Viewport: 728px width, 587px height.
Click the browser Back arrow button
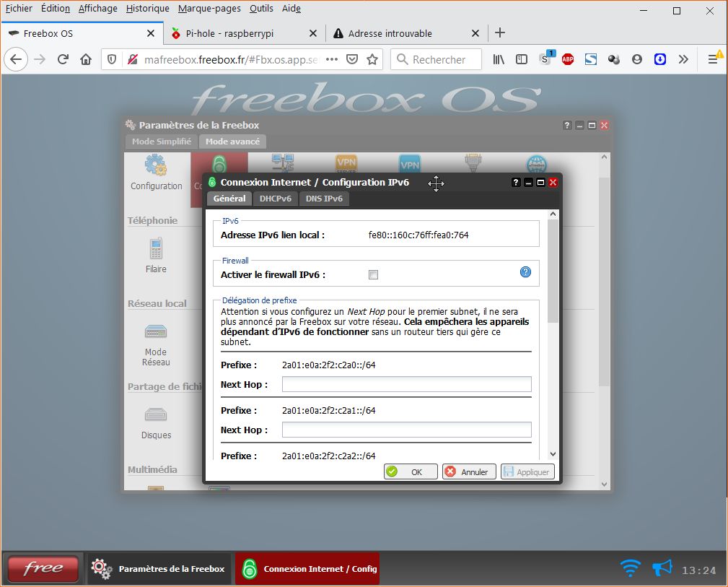coord(16,59)
